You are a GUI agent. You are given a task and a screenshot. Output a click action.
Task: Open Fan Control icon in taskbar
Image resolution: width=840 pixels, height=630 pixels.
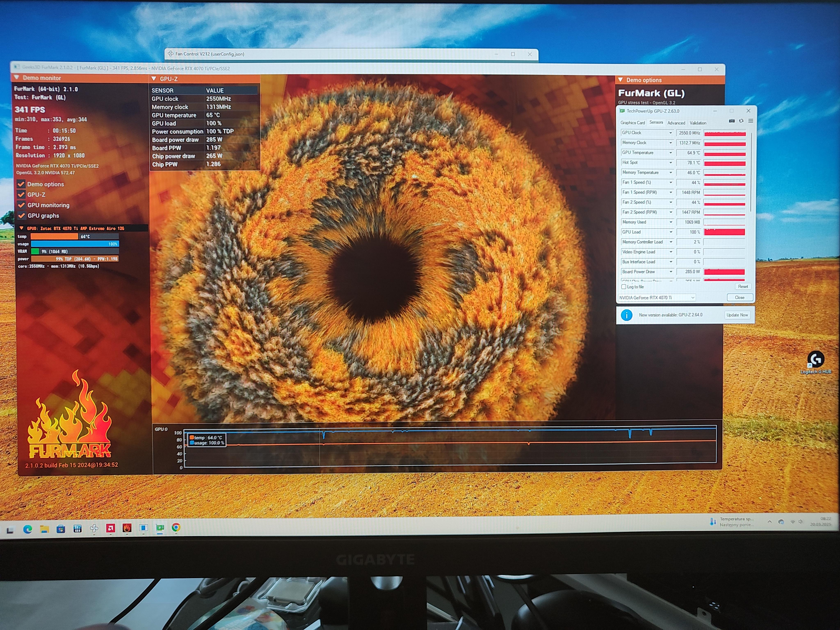[x=94, y=528]
